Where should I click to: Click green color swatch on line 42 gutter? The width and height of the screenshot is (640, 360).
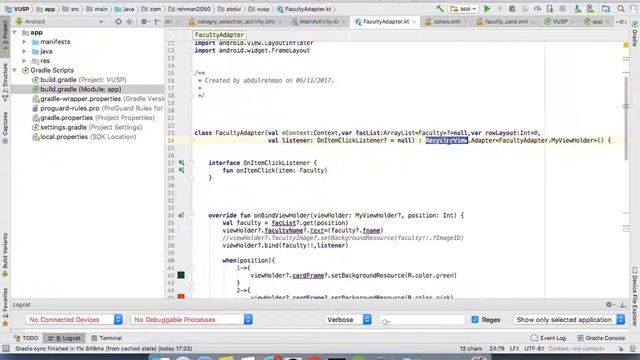click(x=181, y=275)
